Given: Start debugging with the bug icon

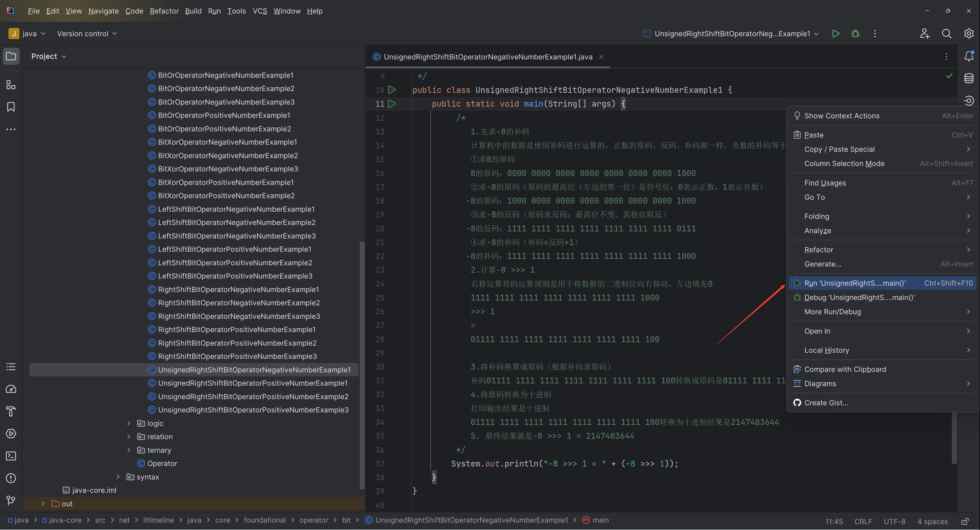Looking at the screenshot, I should [855, 33].
